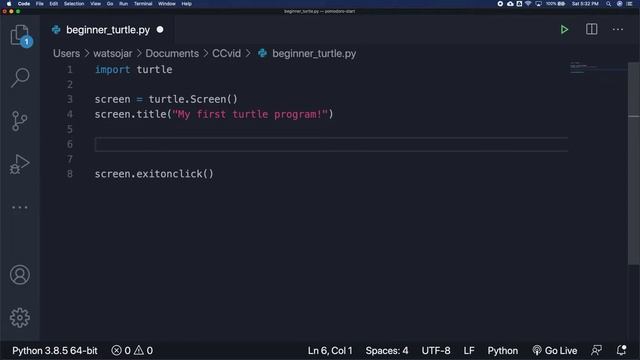Open the Code application menu

[24, 4]
